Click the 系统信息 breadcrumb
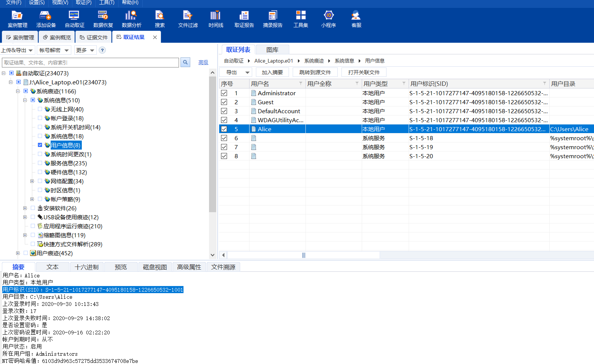594x364 pixels. point(344,61)
